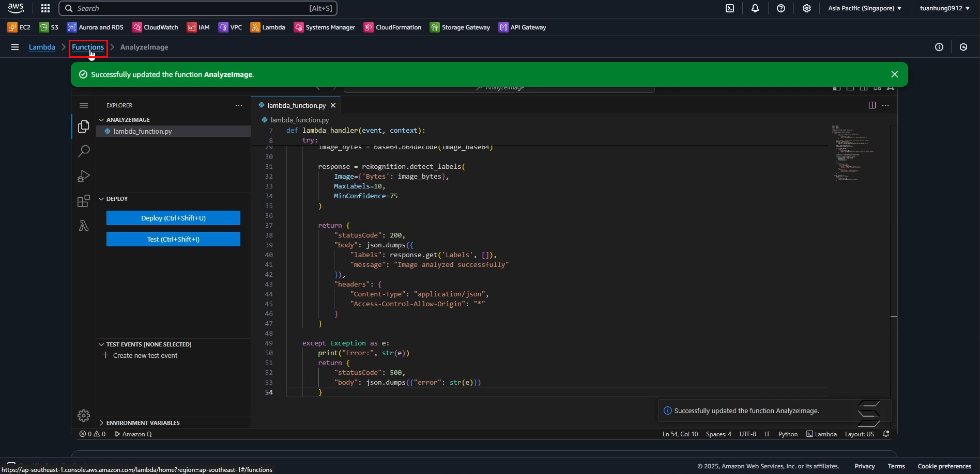Open the IAM shortcut

(x=198, y=27)
